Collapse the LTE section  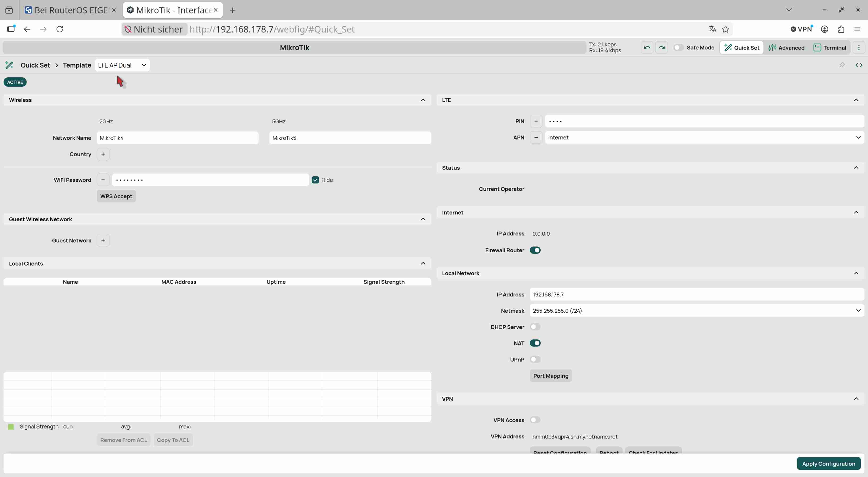(856, 100)
